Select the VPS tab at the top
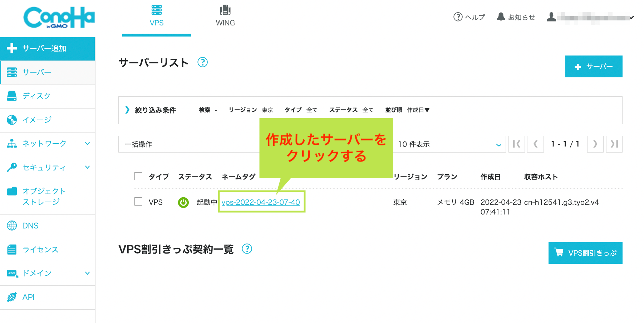The height and width of the screenshot is (323, 644). coord(156,15)
